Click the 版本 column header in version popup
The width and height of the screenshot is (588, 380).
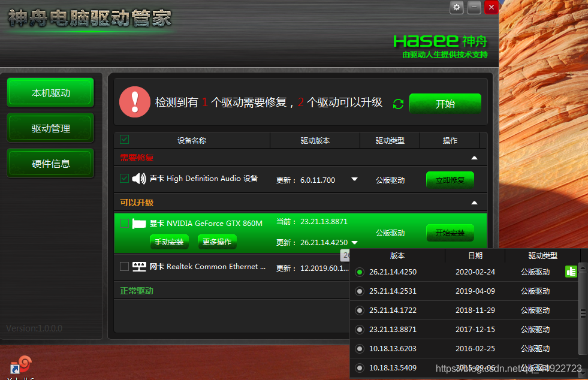397,255
